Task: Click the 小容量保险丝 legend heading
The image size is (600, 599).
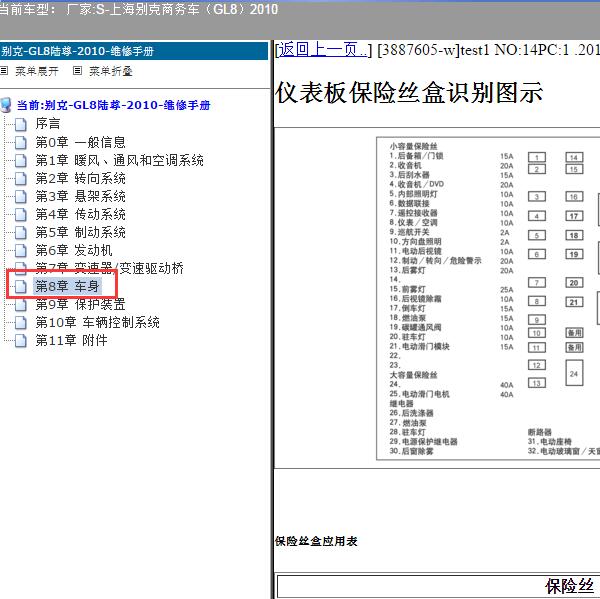Action: pos(413,146)
